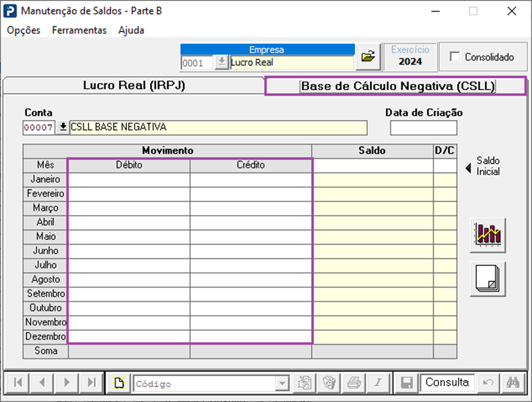This screenshot has height=402, width=532.
Task: Click the Saldo Inicial D/C cell
Action: [445, 166]
